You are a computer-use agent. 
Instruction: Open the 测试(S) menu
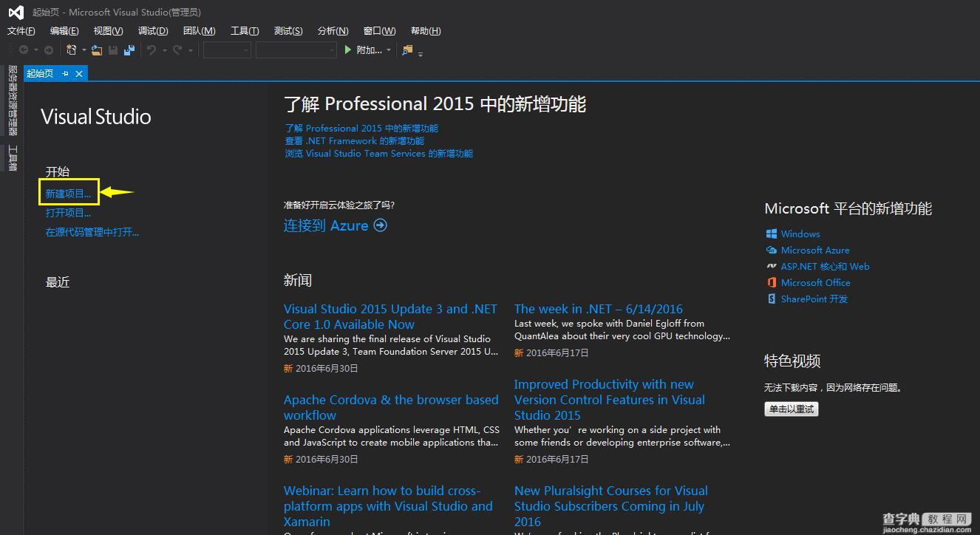pos(288,31)
